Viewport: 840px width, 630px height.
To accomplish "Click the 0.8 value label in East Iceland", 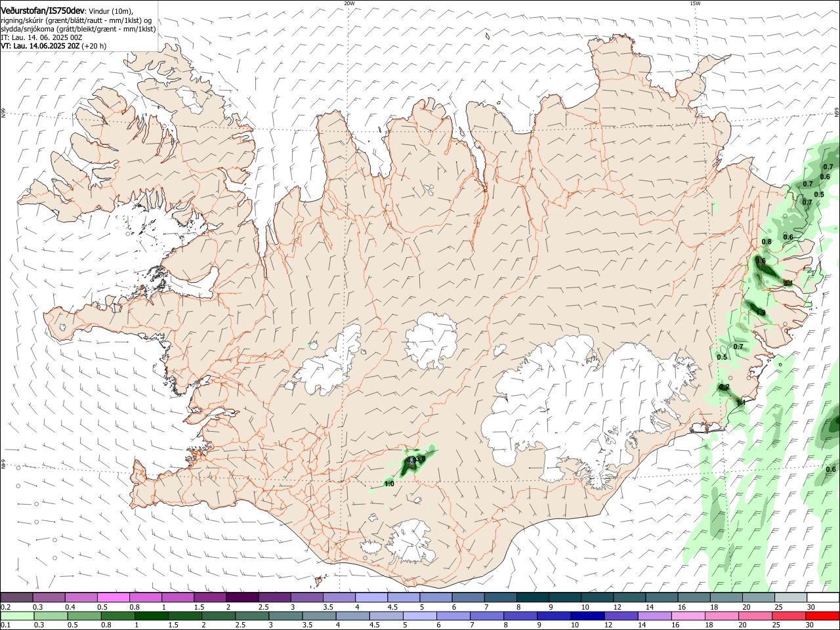I will coord(766,241).
